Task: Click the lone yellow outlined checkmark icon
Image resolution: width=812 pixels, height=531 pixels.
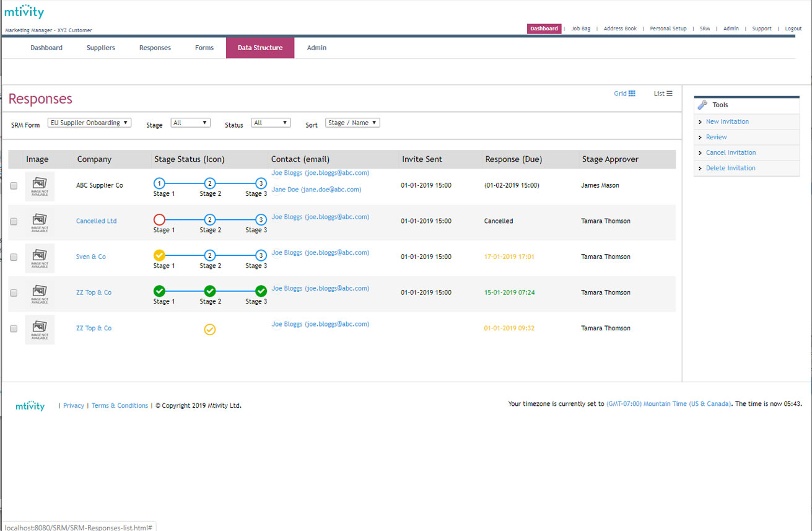Action: [210, 330]
